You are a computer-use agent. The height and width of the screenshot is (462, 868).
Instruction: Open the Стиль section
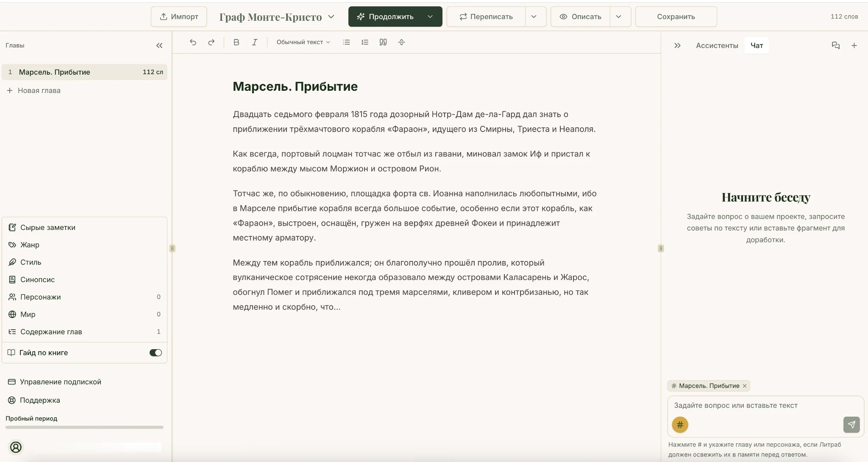click(x=84, y=262)
